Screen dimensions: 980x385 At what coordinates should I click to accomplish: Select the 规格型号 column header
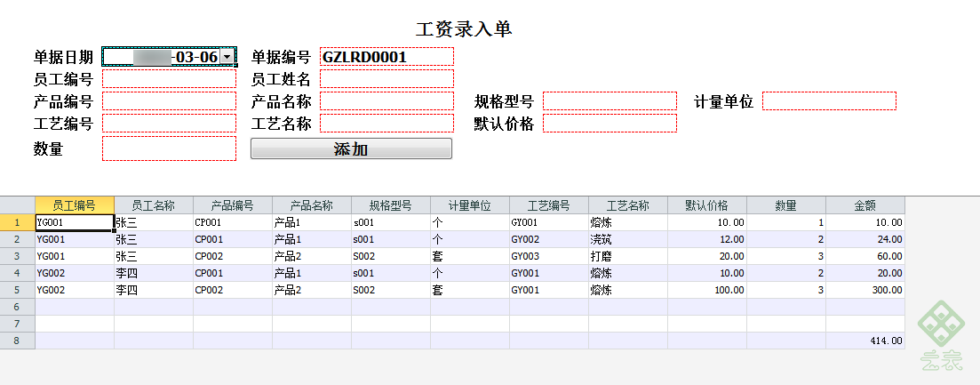391,205
